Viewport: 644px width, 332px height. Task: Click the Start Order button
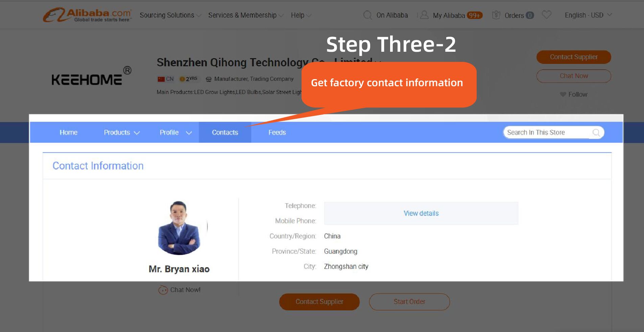[x=409, y=302]
